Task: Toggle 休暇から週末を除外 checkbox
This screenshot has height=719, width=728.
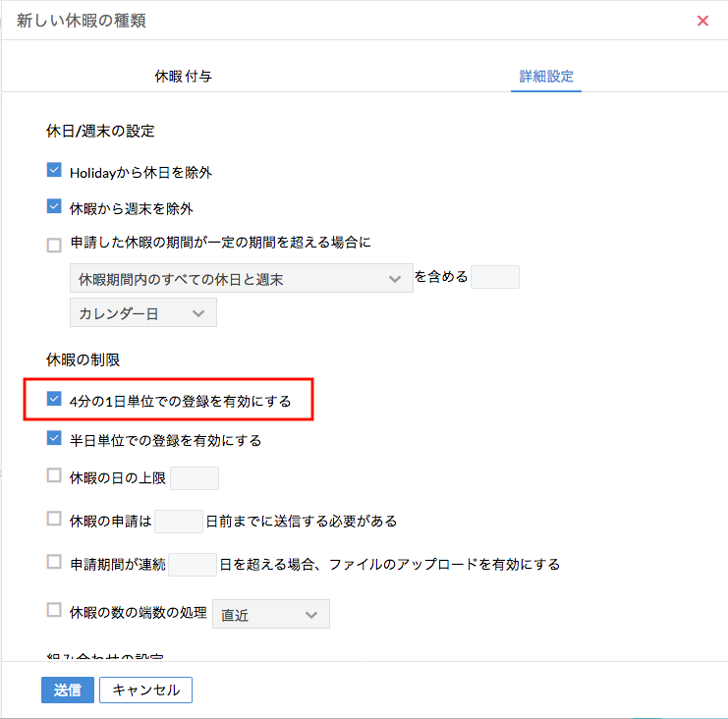Action: click(x=54, y=207)
